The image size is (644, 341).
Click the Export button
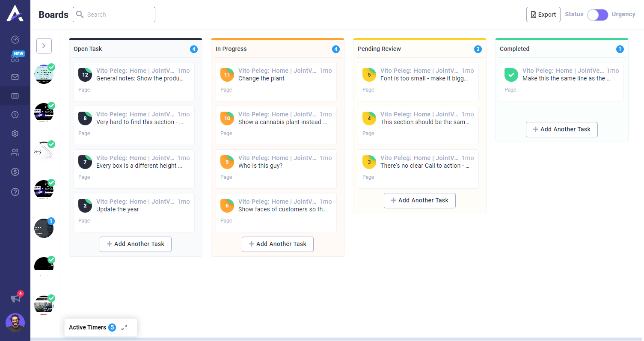[x=543, y=14]
